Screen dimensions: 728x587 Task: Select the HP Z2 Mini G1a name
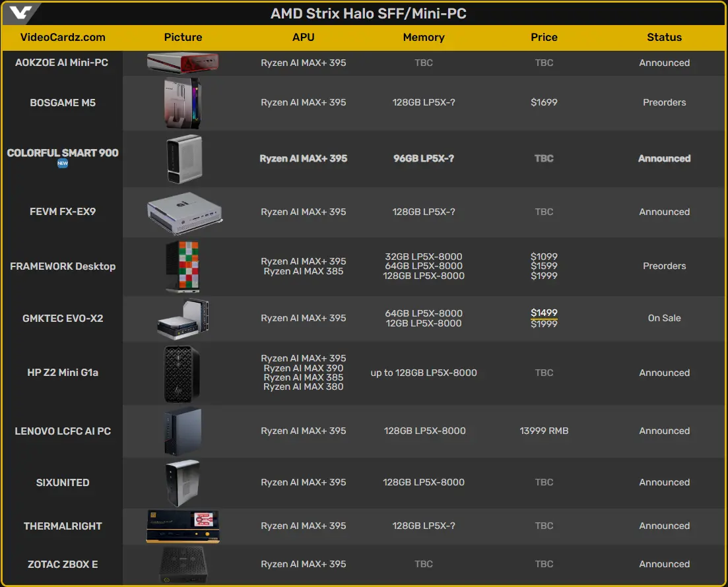tap(63, 373)
